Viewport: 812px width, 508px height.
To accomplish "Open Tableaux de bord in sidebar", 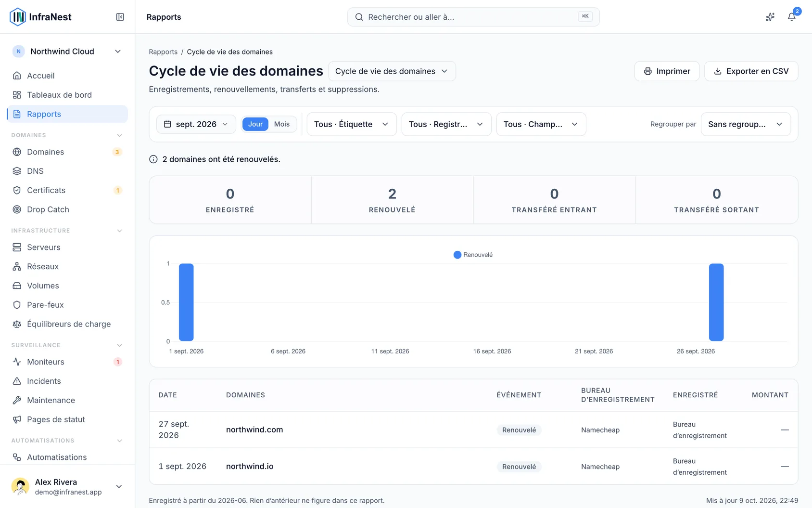I will [x=67, y=95].
